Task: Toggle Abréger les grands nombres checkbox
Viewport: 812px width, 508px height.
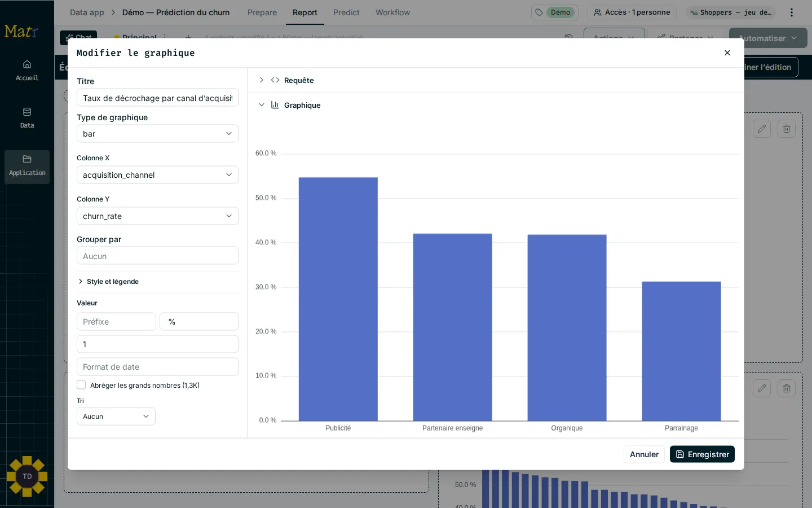Action: (x=81, y=385)
